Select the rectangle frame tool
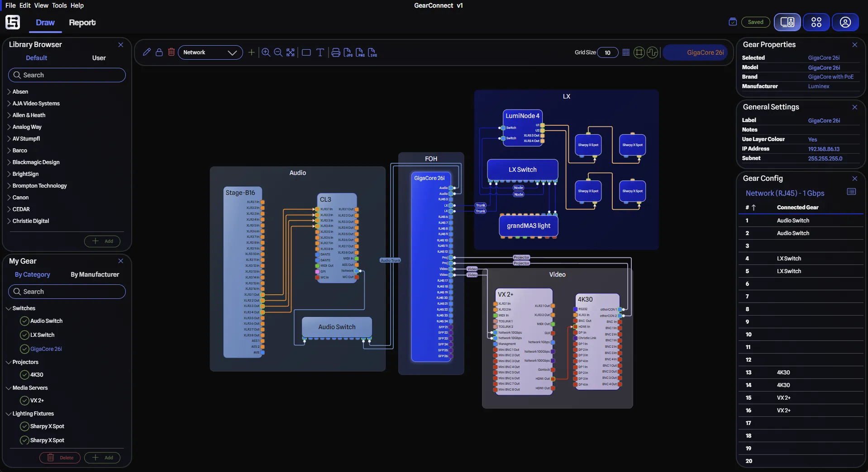The height and width of the screenshot is (472, 868). [306, 52]
